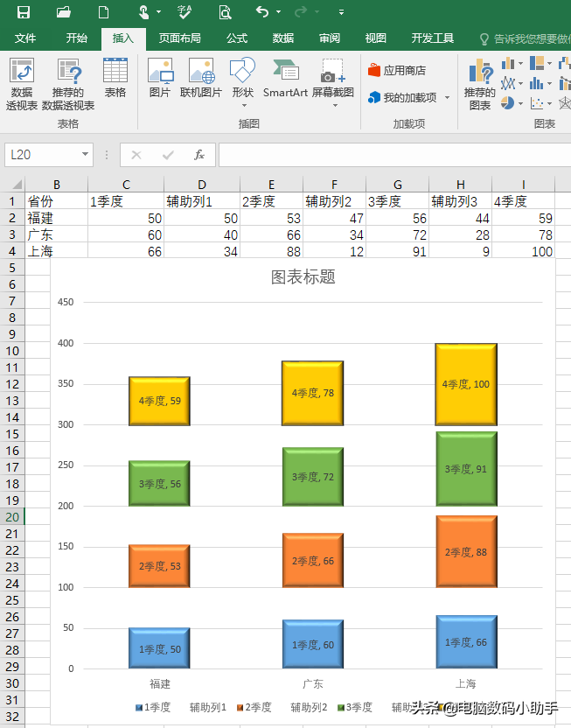Click the scatter chart icon in the ribbon
571x728 pixels.
click(537, 103)
